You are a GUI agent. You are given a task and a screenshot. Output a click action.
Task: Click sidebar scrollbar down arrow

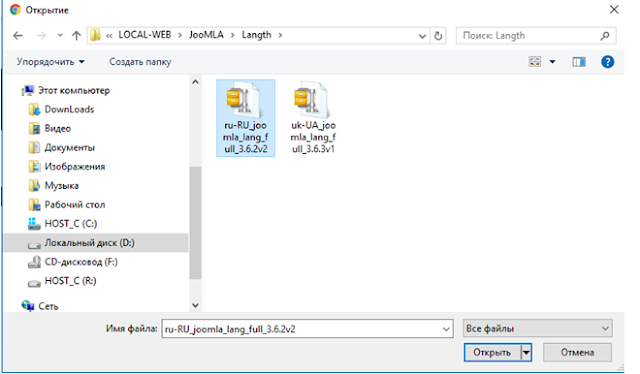196,305
